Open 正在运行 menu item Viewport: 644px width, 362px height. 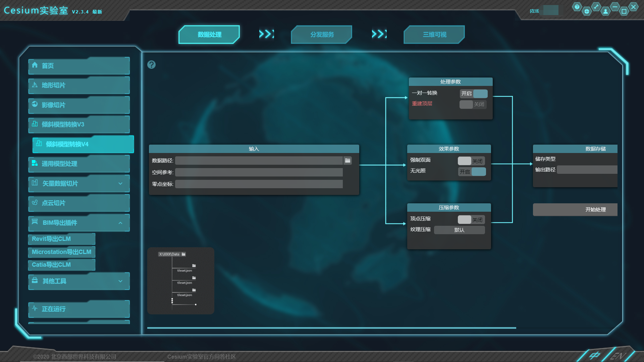coord(79,309)
